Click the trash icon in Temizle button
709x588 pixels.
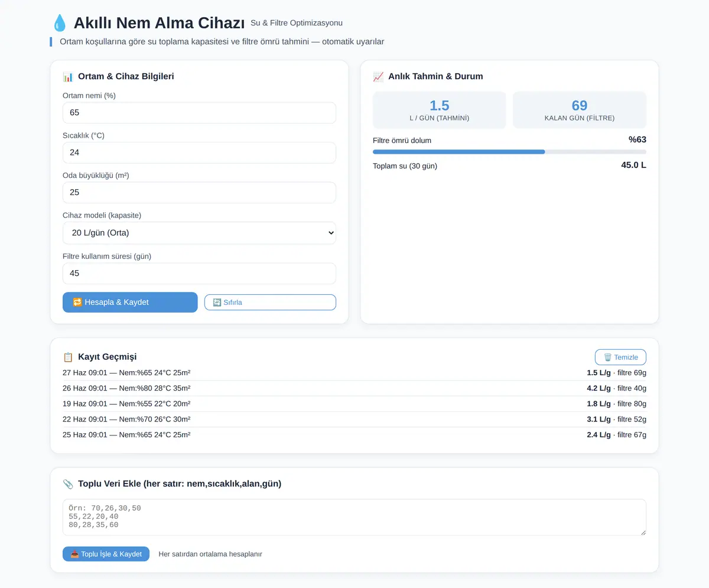pos(607,358)
